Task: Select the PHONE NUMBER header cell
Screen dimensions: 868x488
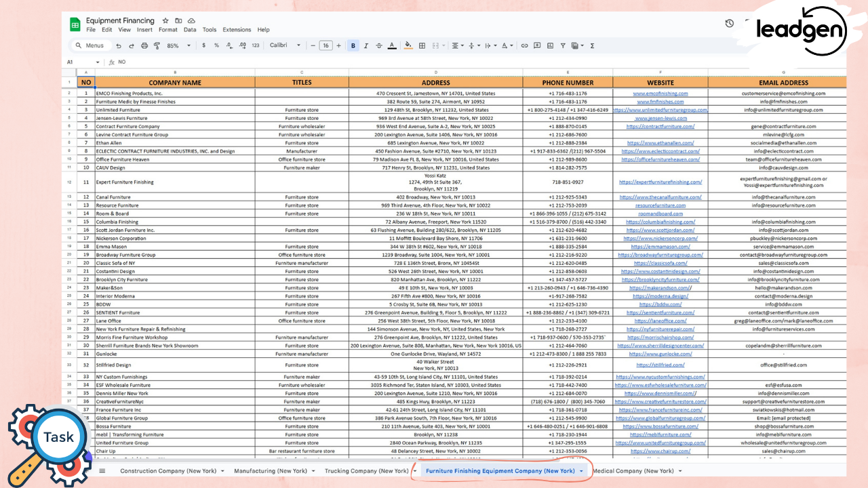Action: tap(568, 83)
